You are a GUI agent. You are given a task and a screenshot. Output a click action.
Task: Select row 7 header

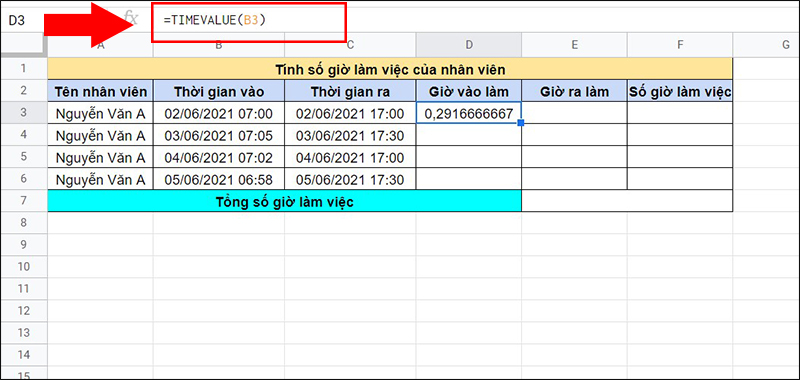[24, 201]
